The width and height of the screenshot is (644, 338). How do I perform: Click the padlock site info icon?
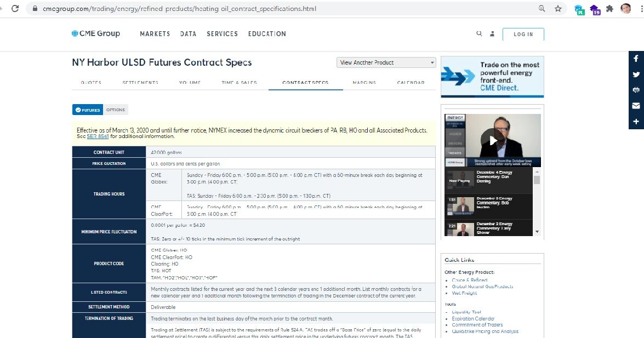pos(35,9)
